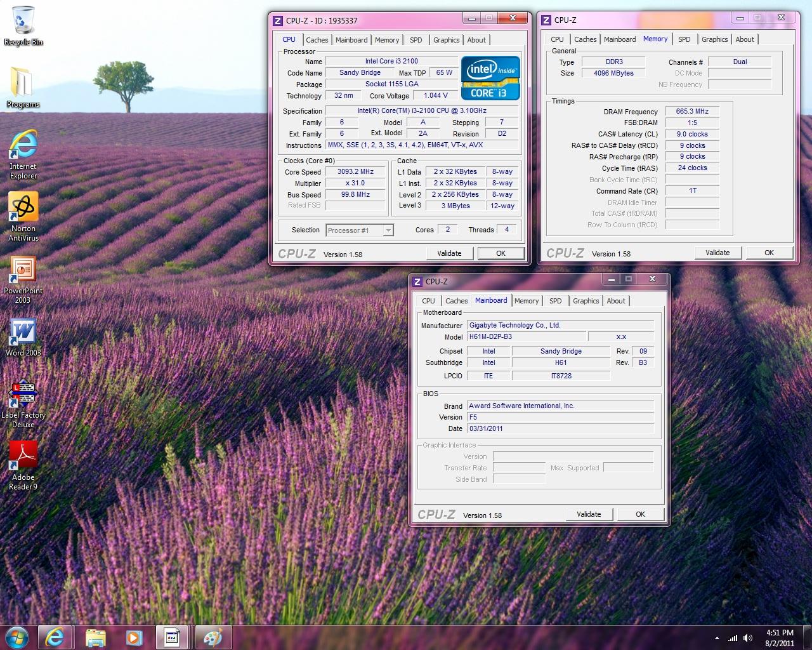
Task: Click the Core Speed value 3093.2 MHz
Action: (x=356, y=172)
